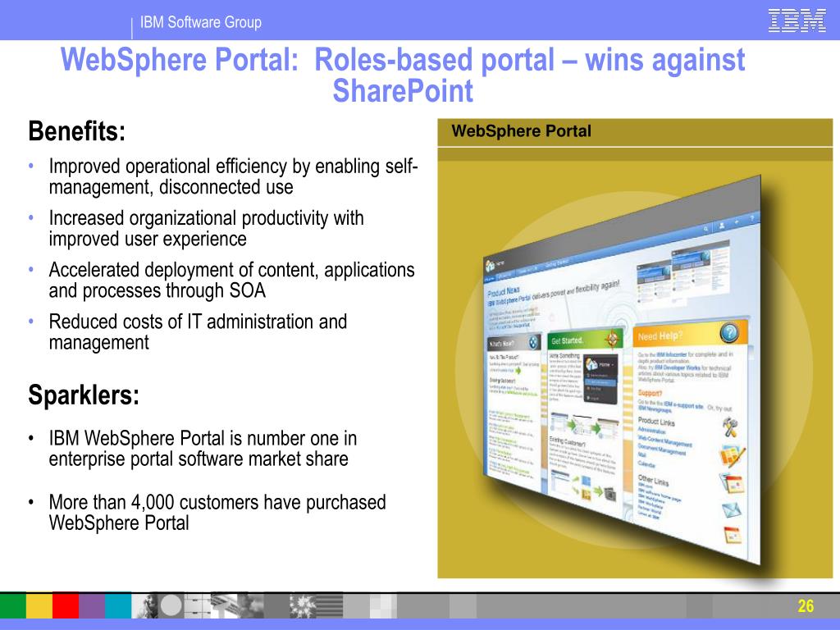This screenshot has height=630, width=840.
Task: Click the portal home house icon
Action: [490, 265]
